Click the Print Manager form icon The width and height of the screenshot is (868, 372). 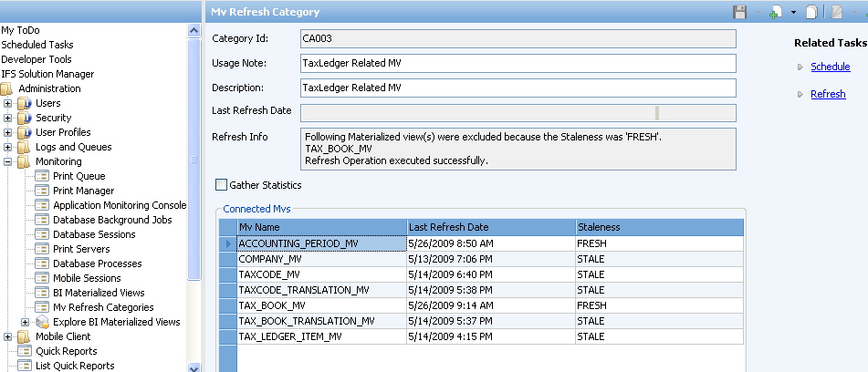click(42, 191)
